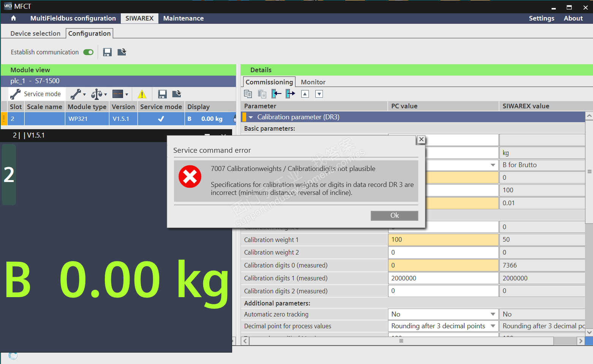Click the Calibration weight 2 PC value field

click(443, 252)
